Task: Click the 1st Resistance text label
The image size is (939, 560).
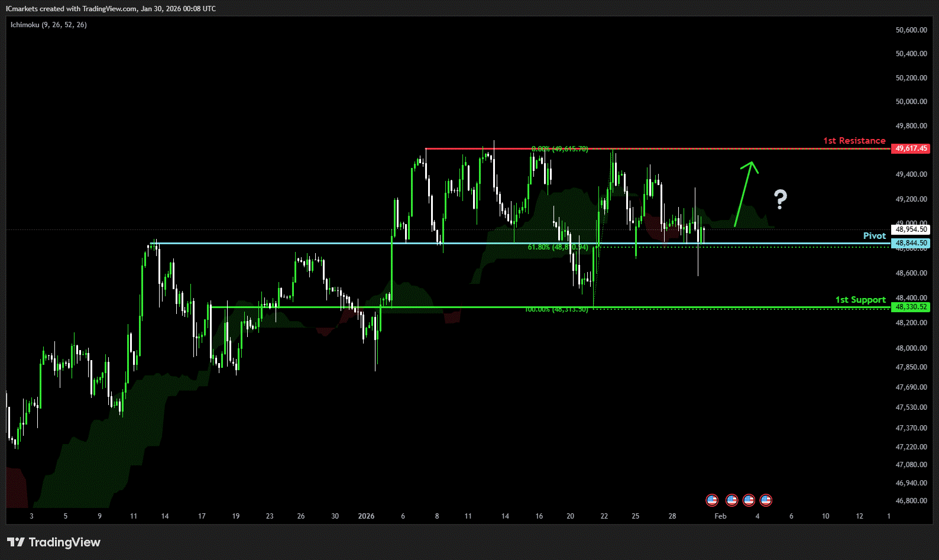Action: (x=854, y=141)
